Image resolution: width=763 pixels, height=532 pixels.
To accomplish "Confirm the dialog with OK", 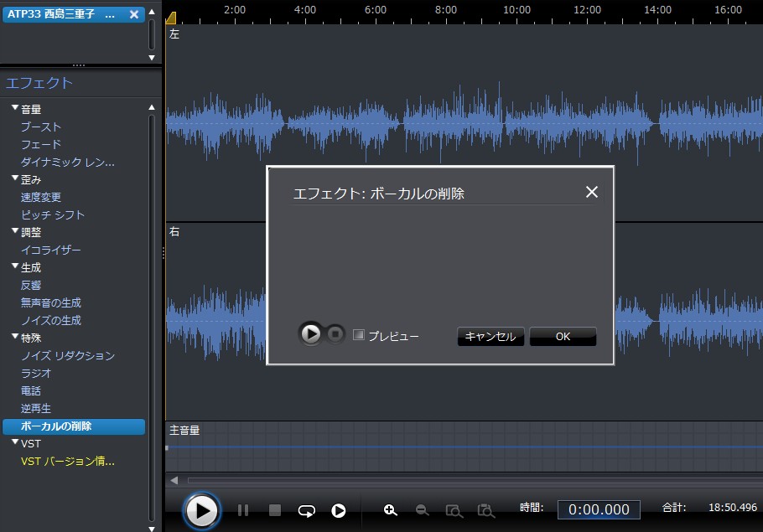I will (563, 337).
